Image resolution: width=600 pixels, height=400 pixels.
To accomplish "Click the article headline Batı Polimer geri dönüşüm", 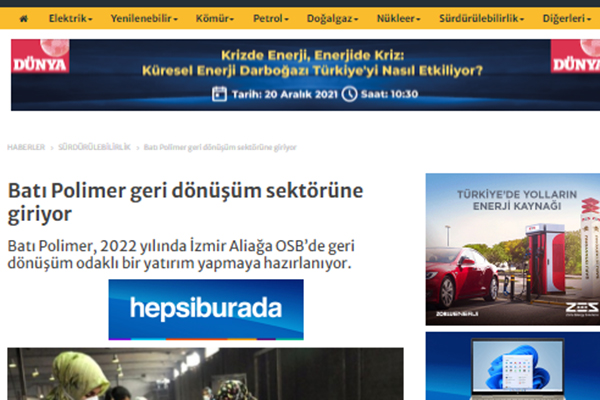I will (x=185, y=202).
